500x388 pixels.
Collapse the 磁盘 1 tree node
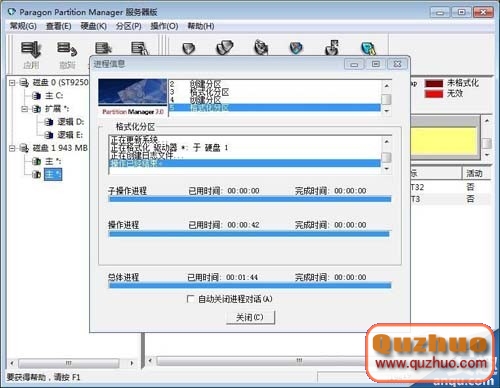pyautogui.click(x=12, y=148)
